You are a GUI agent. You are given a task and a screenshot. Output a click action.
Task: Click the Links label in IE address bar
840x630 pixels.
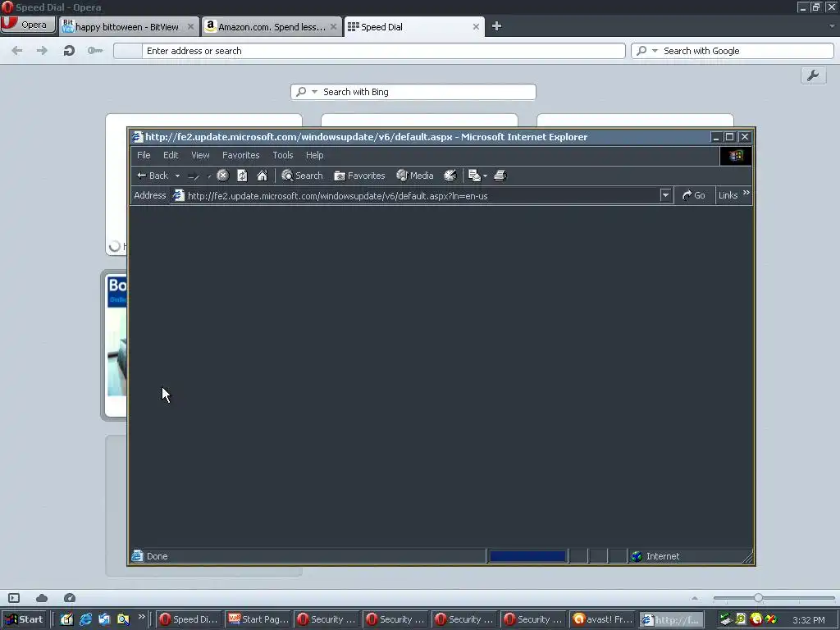728,195
